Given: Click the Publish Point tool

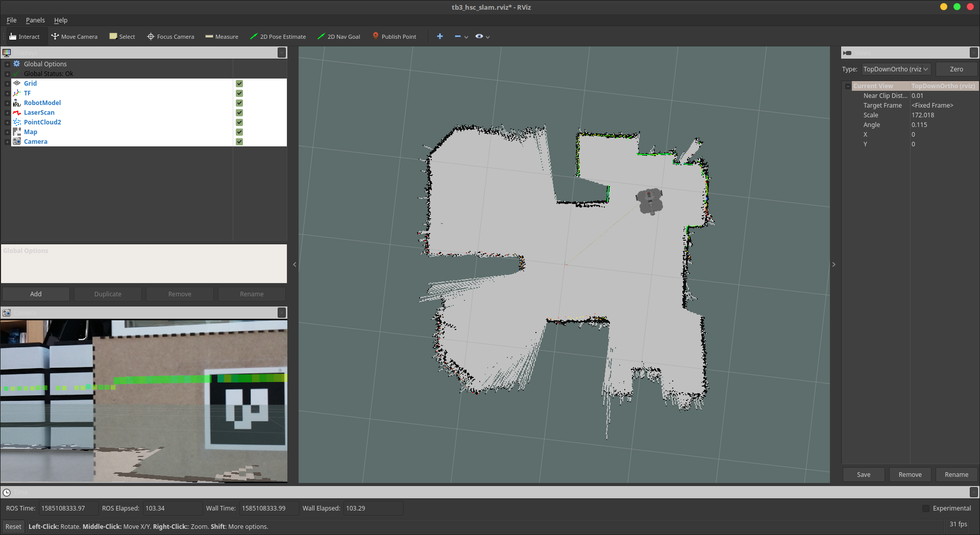Looking at the screenshot, I should pyautogui.click(x=394, y=37).
